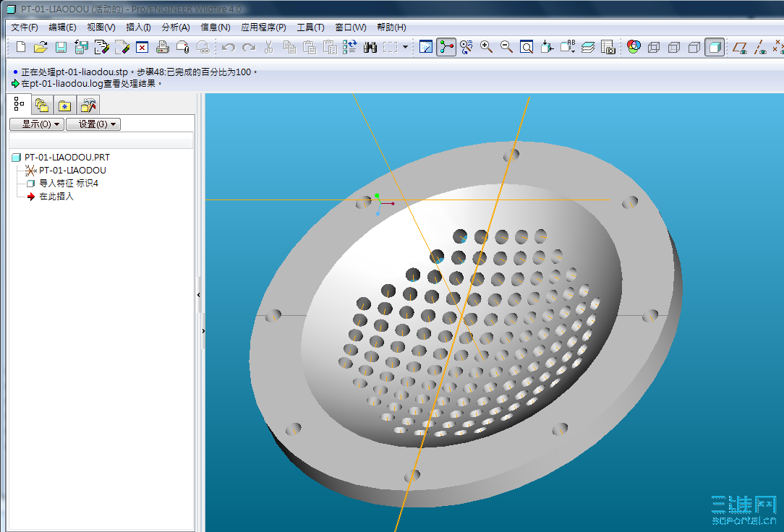Toggle datum planes visibility
The height and width of the screenshot is (532, 784).
[740, 47]
